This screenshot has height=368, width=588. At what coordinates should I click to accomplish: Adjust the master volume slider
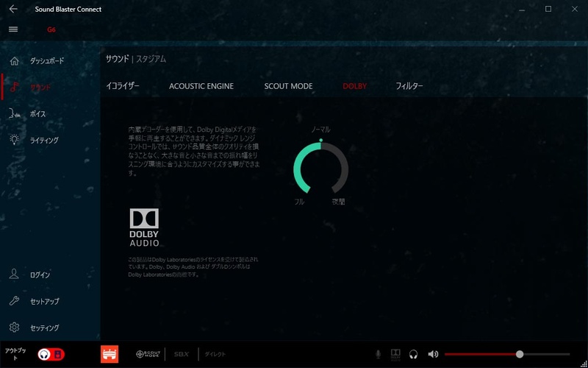(x=507, y=354)
